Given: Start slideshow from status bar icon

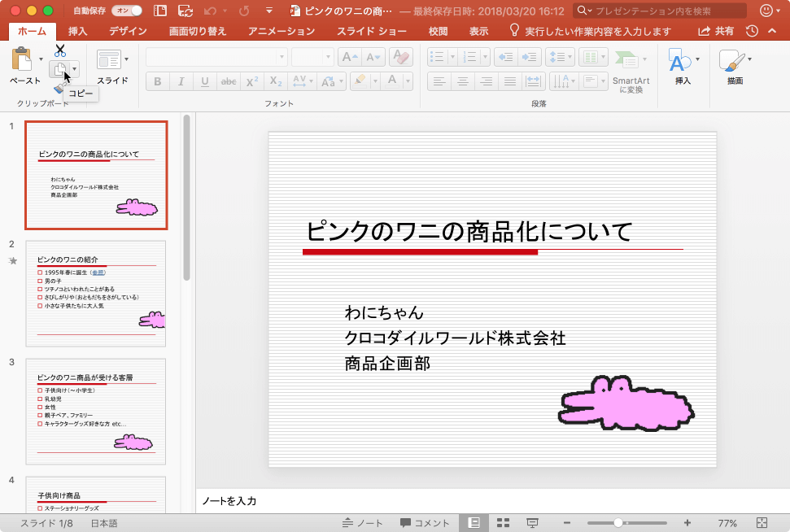Looking at the screenshot, I should [x=532, y=523].
